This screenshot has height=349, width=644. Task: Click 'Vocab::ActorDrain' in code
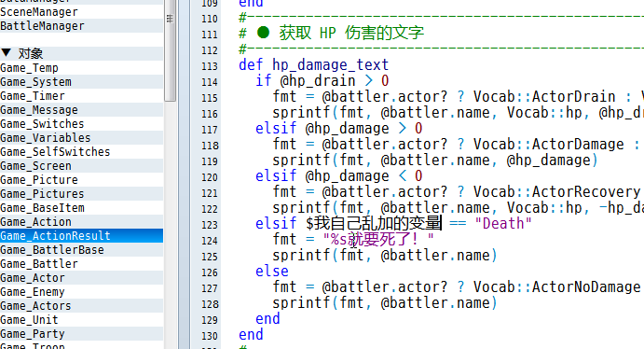544,97
